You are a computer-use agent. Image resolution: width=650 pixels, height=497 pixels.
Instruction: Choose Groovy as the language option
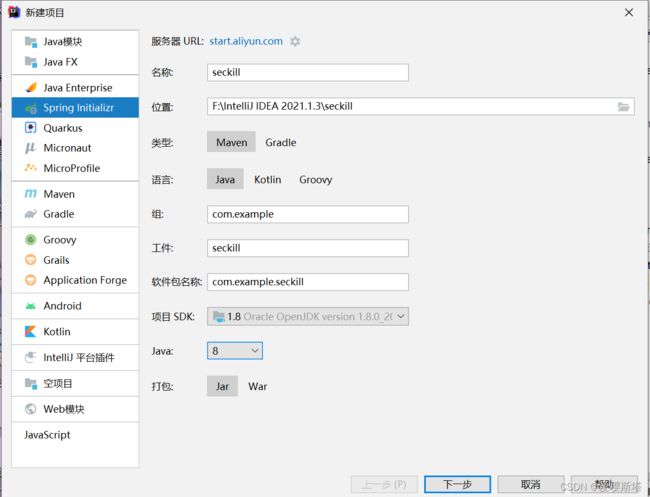(316, 179)
